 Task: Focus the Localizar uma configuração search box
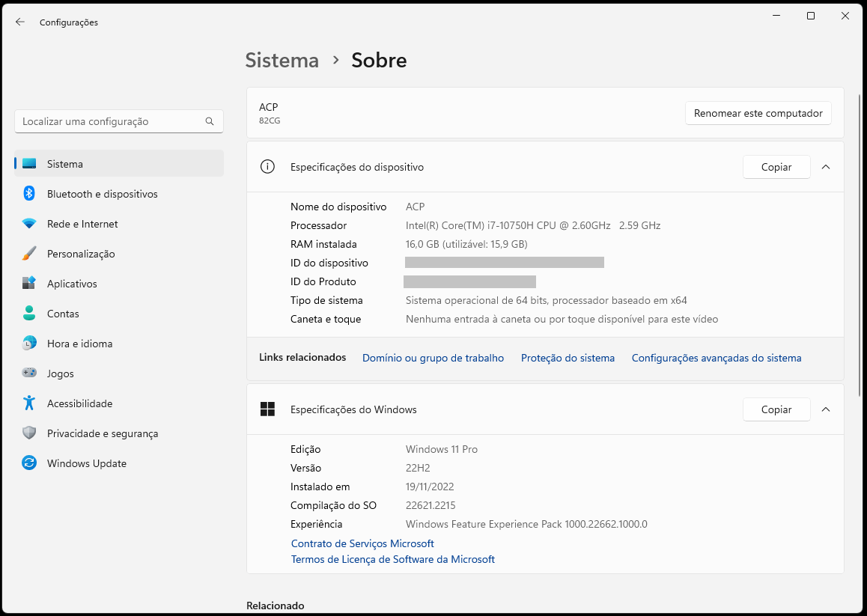pyautogui.click(x=119, y=121)
